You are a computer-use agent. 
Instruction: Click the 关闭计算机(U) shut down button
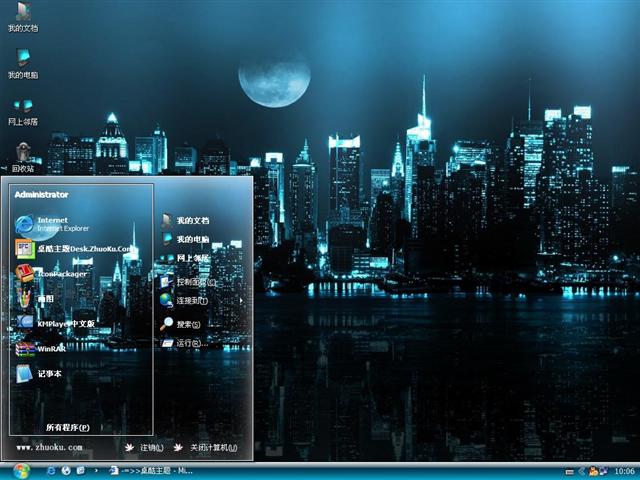pos(205,447)
